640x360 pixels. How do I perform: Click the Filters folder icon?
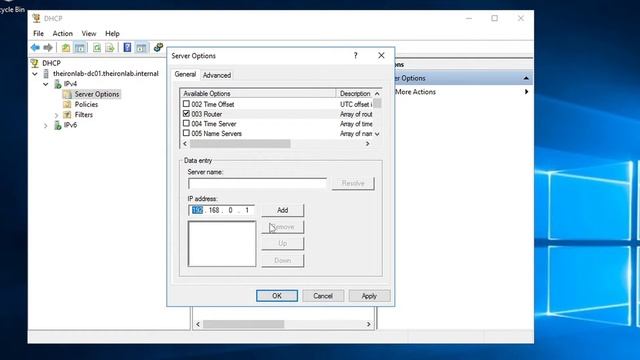67,115
